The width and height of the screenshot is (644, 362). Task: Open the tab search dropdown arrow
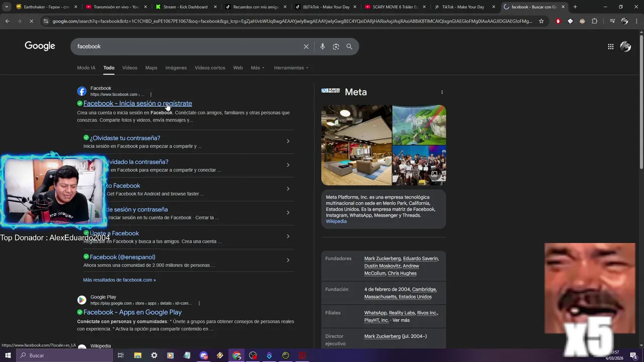pyautogui.click(x=7, y=7)
